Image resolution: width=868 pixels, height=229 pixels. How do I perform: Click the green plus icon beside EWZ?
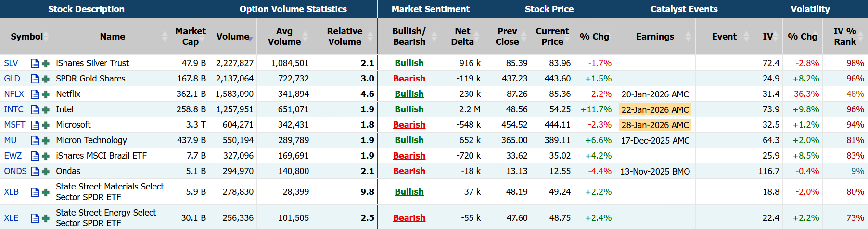(46, 156)
